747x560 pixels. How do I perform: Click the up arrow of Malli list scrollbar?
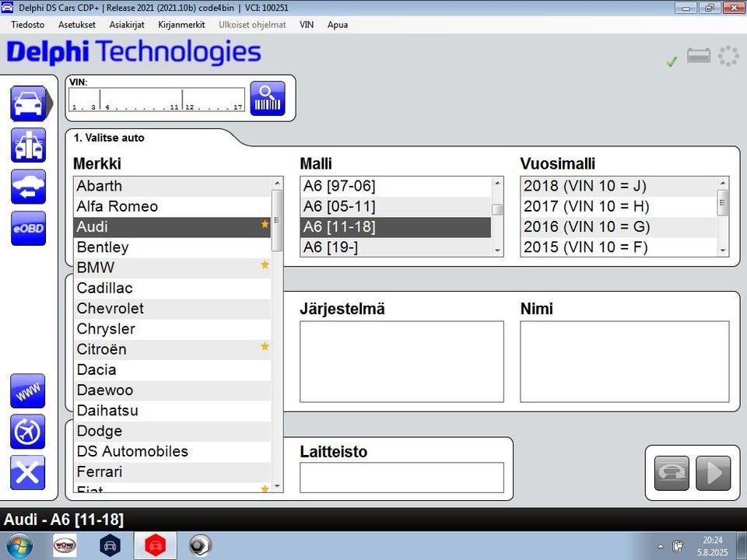(x=497, y=184)
